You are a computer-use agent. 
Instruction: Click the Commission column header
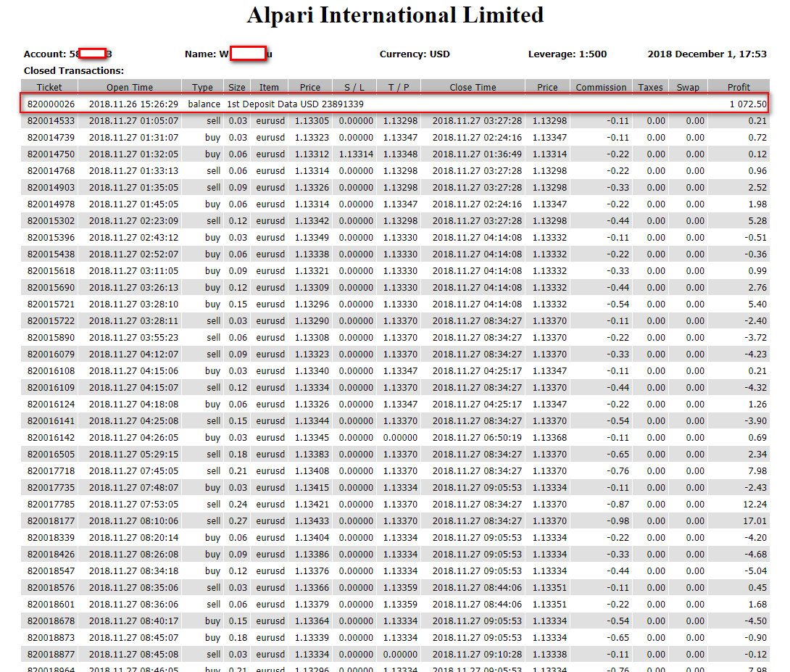601,87
